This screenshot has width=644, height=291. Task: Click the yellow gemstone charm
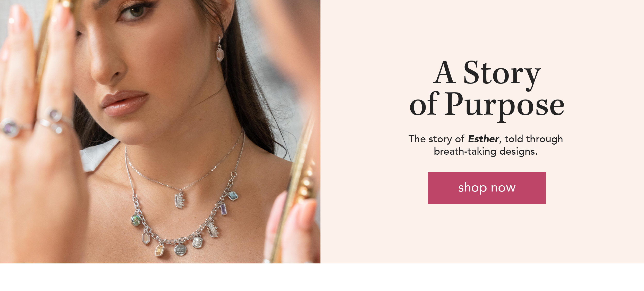coord(159,250)
